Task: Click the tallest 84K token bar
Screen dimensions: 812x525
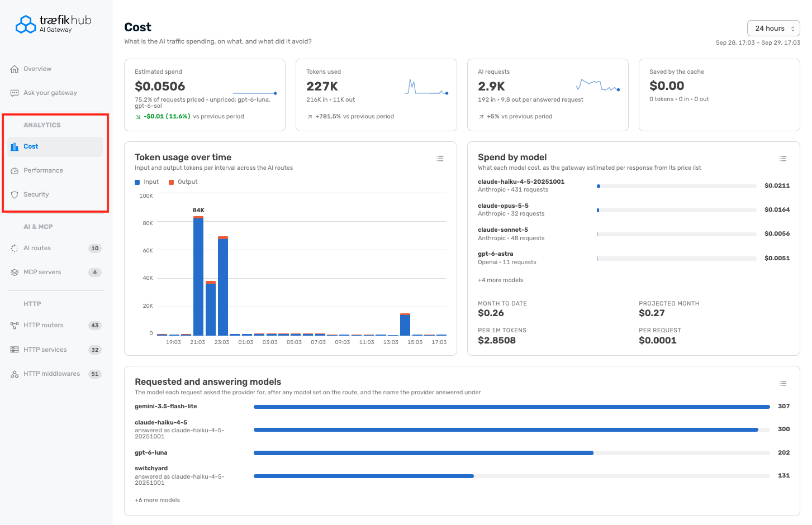Action: point(198,276)
